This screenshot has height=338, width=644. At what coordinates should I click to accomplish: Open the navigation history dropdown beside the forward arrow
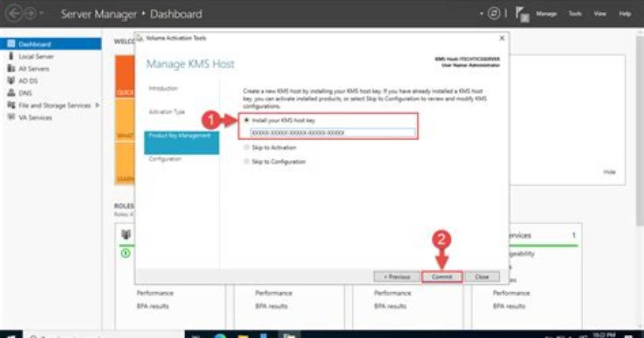point(41,13)
